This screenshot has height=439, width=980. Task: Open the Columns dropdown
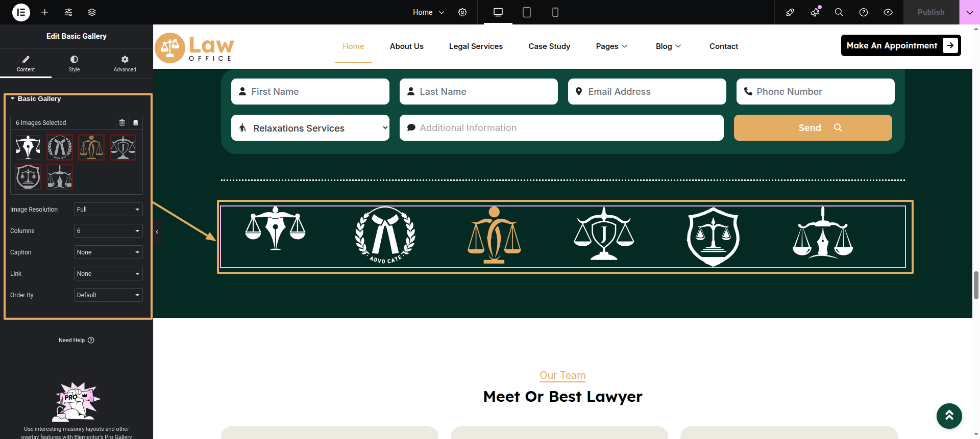[x=108, y=231]
